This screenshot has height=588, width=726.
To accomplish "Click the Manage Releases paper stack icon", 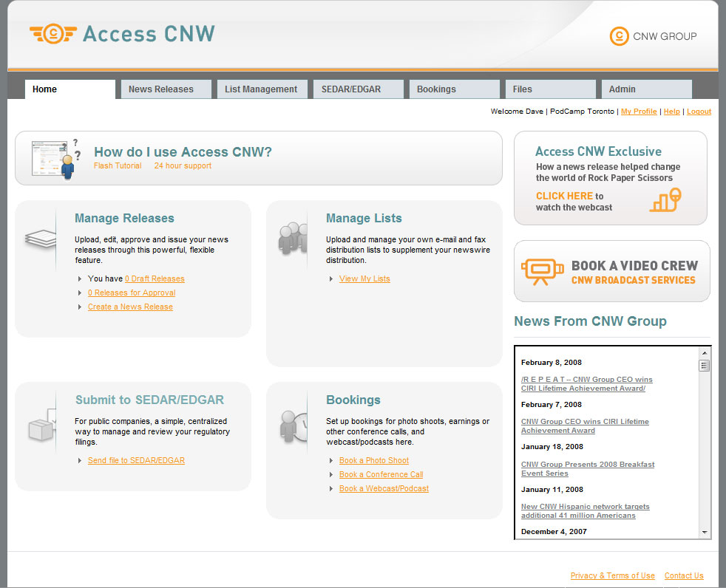I will click(40, 239).
